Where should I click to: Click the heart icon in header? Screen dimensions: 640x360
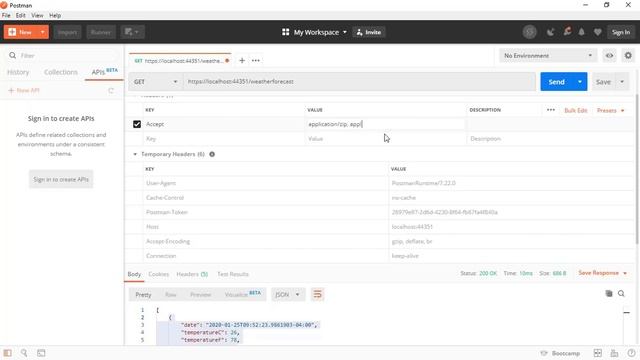pos(598,32)
